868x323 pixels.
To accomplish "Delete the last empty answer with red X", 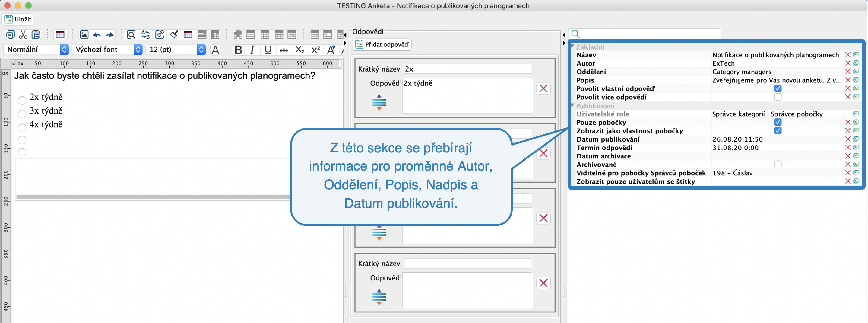I will (543, 283).
